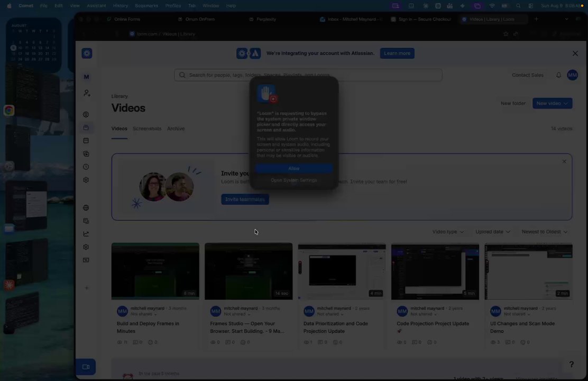This screenshot has width=588, height=381.
Task: Click the Wi-Fi icon in menu bar
Action: point(492,6)
